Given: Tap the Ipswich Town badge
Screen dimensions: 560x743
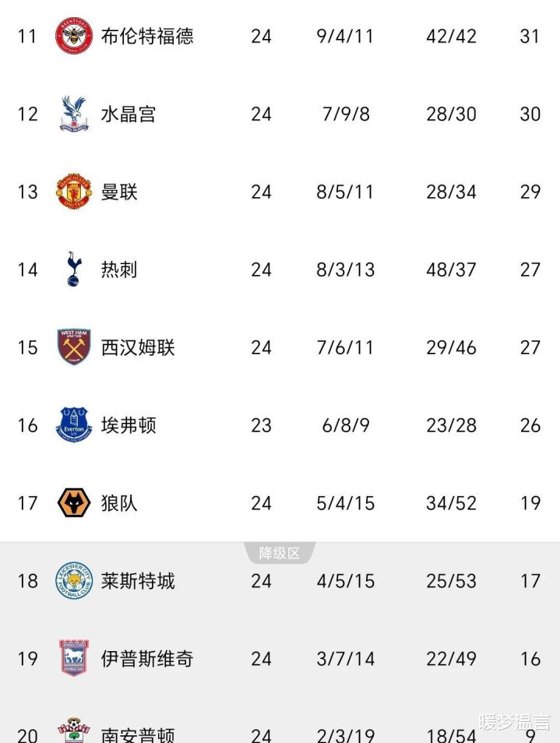Looking at the screenshot, I should (74, 659).
